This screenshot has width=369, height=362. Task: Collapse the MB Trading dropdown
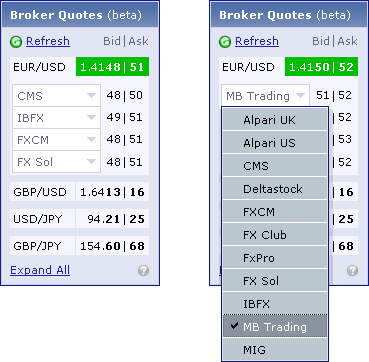point(265,96)
